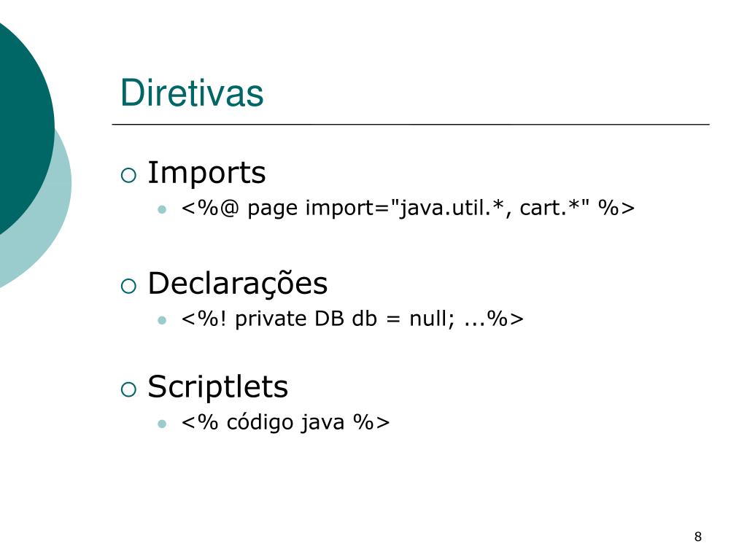Screen dimensions: 747x560
Task: Select the Imports heading
Action: pyautogui.click(x=206, y=174)
